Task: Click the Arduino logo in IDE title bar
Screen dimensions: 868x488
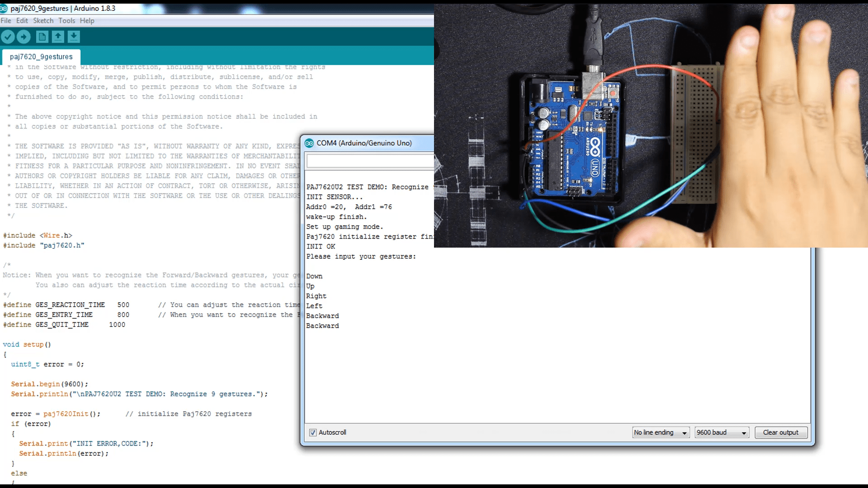Action: click(4, 8)
